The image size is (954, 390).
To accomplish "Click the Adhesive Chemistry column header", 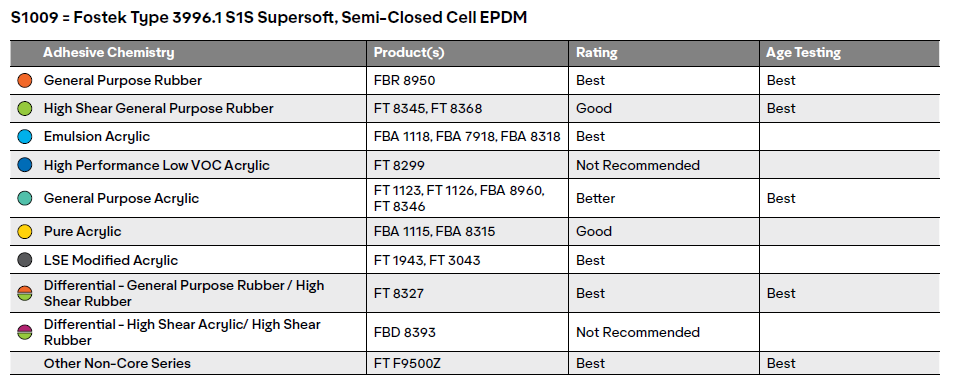I will (x=109, y=53).
